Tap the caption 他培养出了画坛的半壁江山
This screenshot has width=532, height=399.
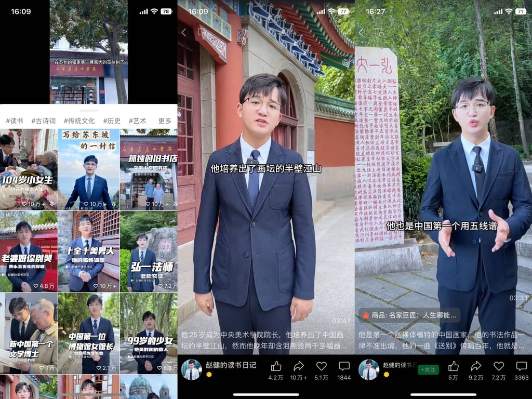tap(266, 169)
